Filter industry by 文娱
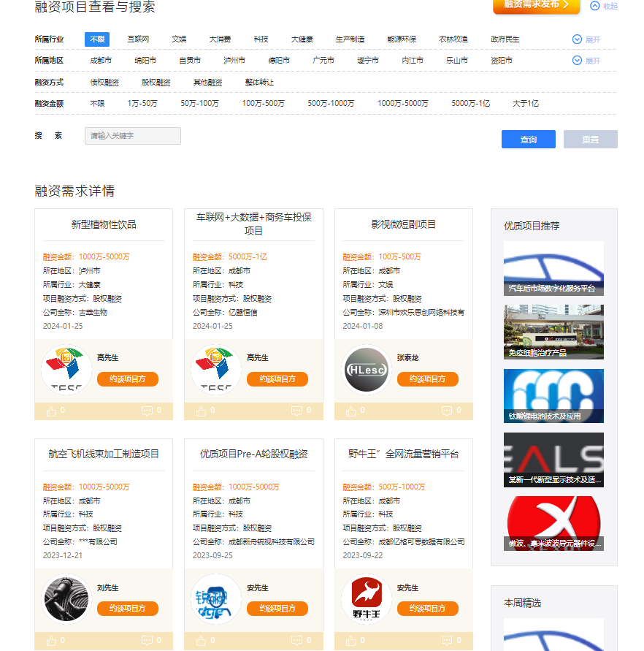The height and width of the screenshot is (651, 644). point(180,39)
